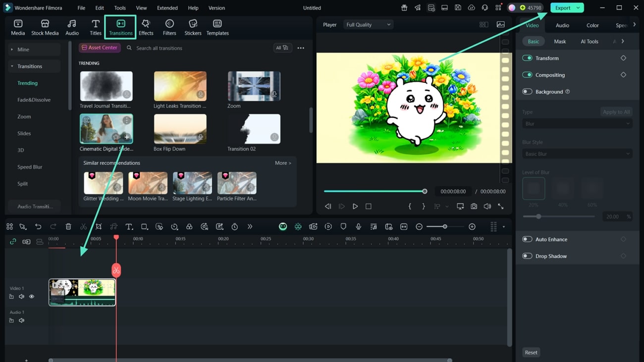This screenshot has width=644, height=362.
Task: Expand the Mine category
Action: 35,50
